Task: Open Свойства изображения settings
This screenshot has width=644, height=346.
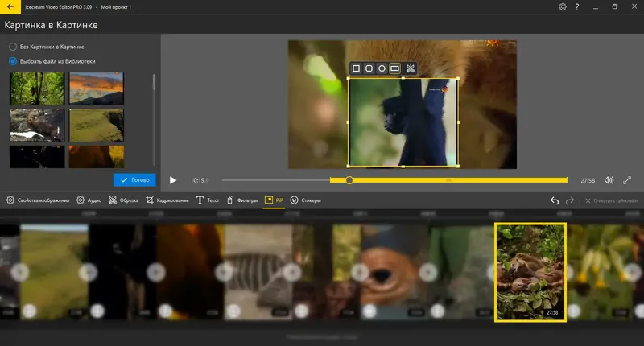Action: coord(38,200)
